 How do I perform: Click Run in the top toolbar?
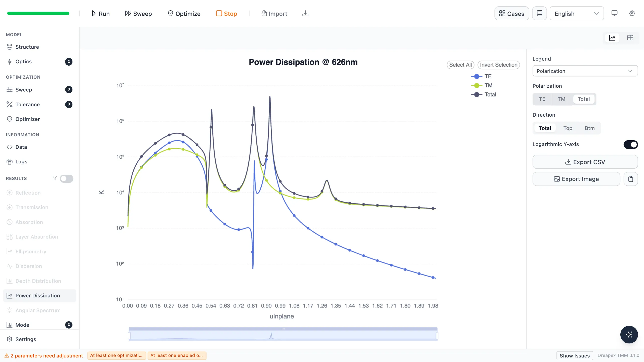click(100, 14)
